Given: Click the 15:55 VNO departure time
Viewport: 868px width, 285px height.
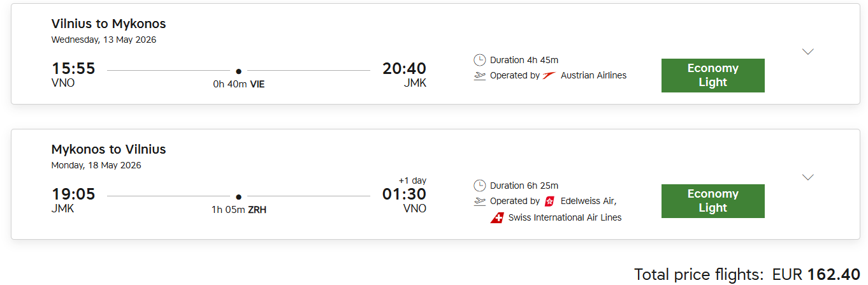Looking at the screenshot, I should tap(73, 69).
